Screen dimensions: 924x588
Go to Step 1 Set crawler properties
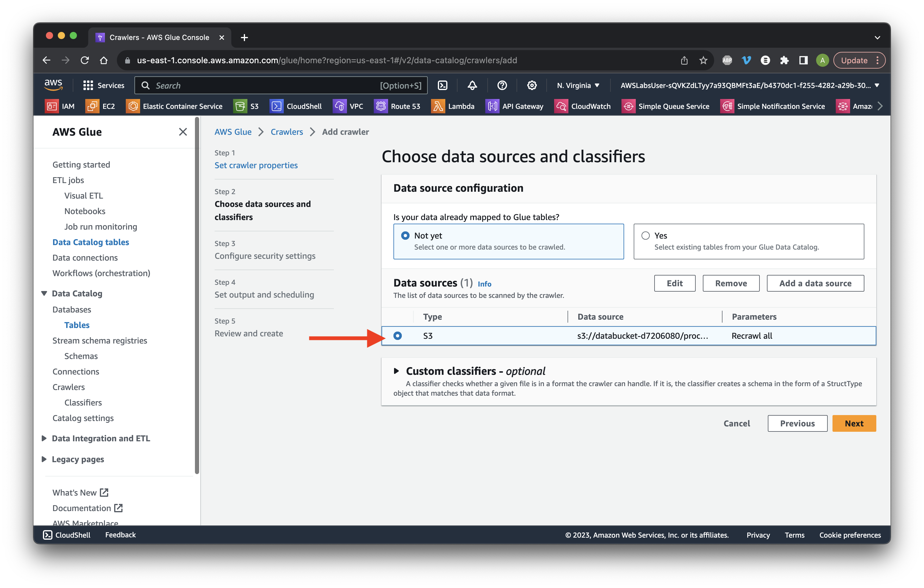coord(256,165)
